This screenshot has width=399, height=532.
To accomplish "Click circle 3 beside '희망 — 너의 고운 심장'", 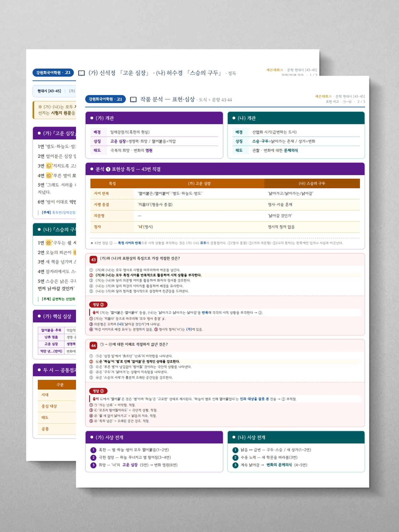I will coord(93,465).
